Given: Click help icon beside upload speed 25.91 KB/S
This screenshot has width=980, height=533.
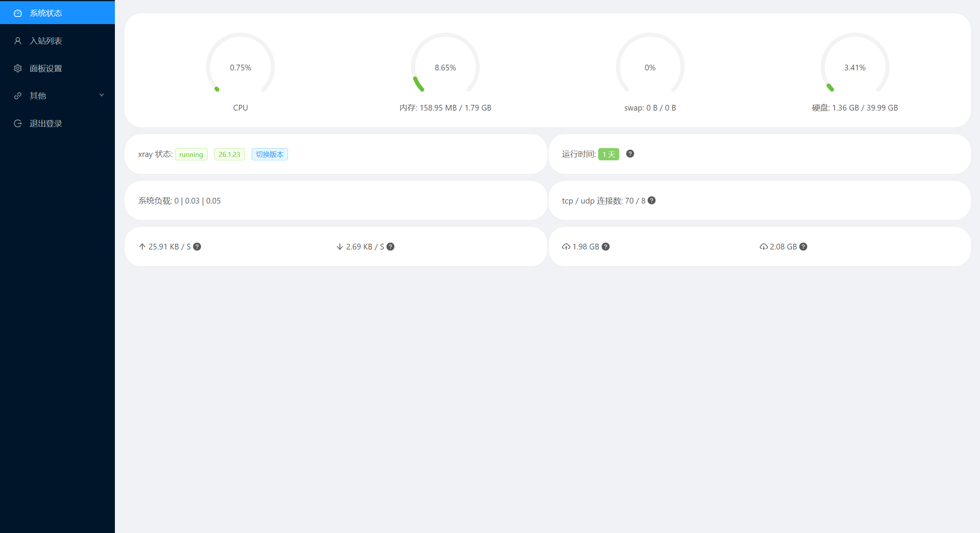Looking at the screenshot, I should click(x=197, y=247).
